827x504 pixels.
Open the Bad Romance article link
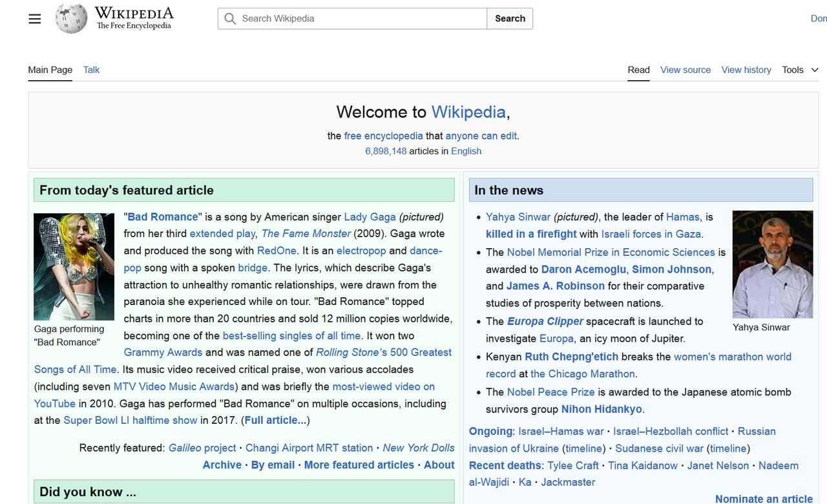[163, 216]
